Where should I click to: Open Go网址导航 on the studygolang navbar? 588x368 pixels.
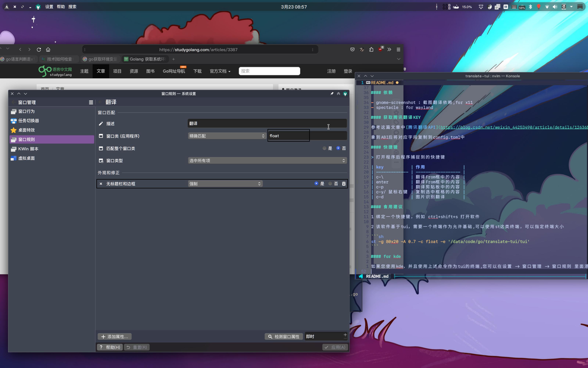(x=174, y=71)
